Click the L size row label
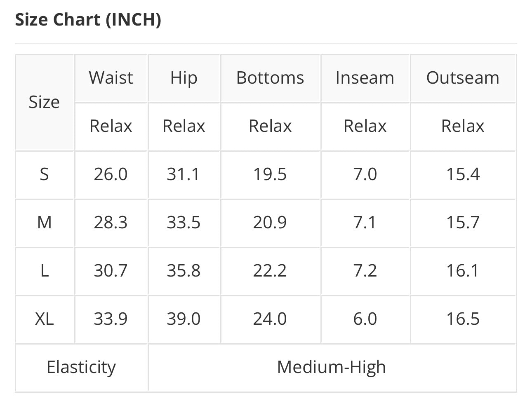 click(x=44, y=271)
